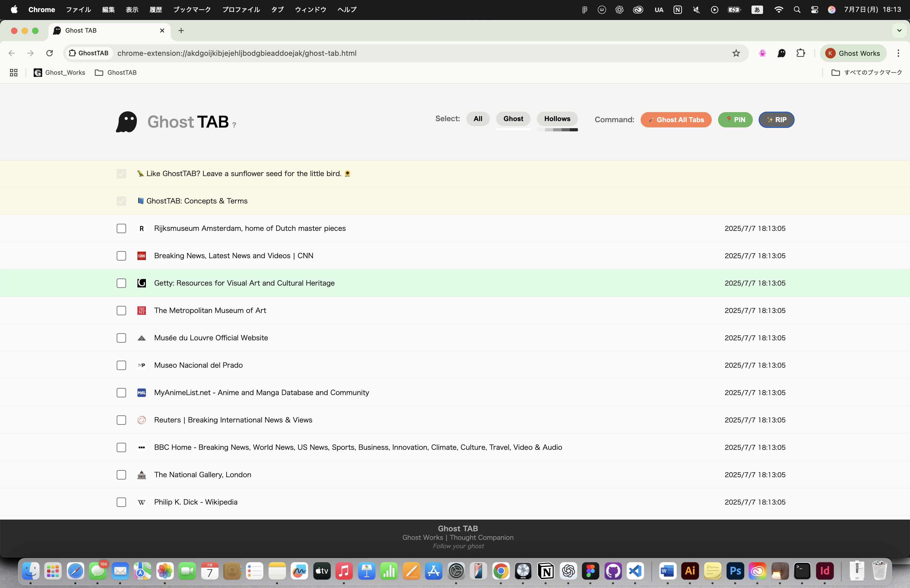
Task: Check the National Gallery, London checkbox
Action: click(121, 475)
